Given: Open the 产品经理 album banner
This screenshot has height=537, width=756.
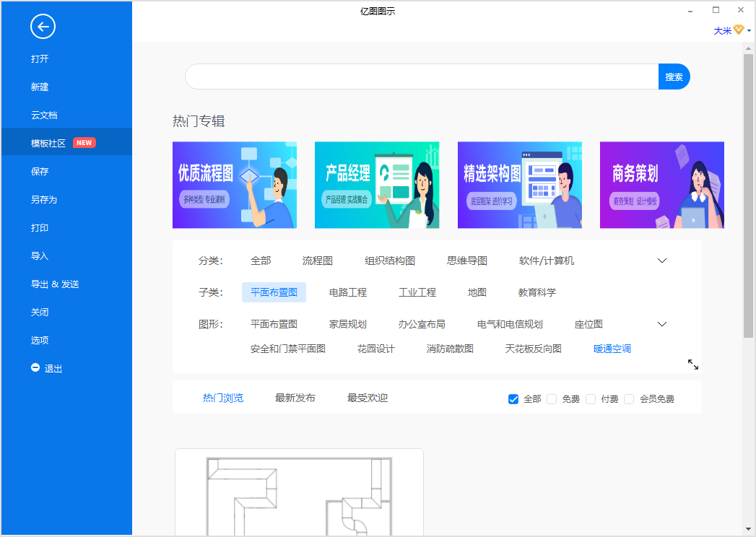Looking at the screenshot, I should [377, 185].
